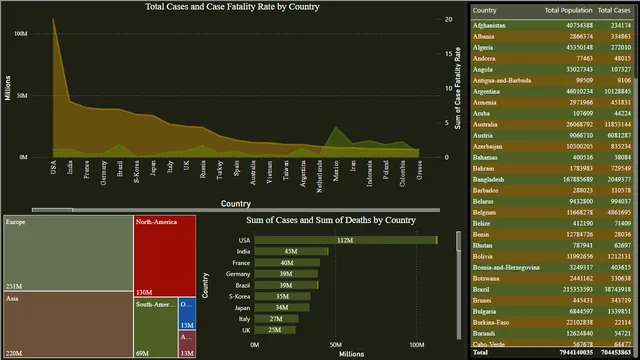Sort table by Total Population header

coord(568,10)
